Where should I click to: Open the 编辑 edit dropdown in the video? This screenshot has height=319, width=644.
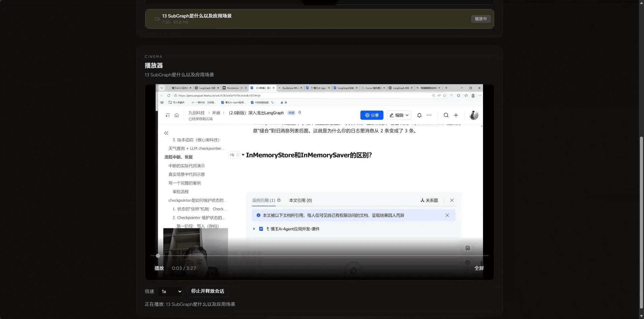tap(399, 115)
